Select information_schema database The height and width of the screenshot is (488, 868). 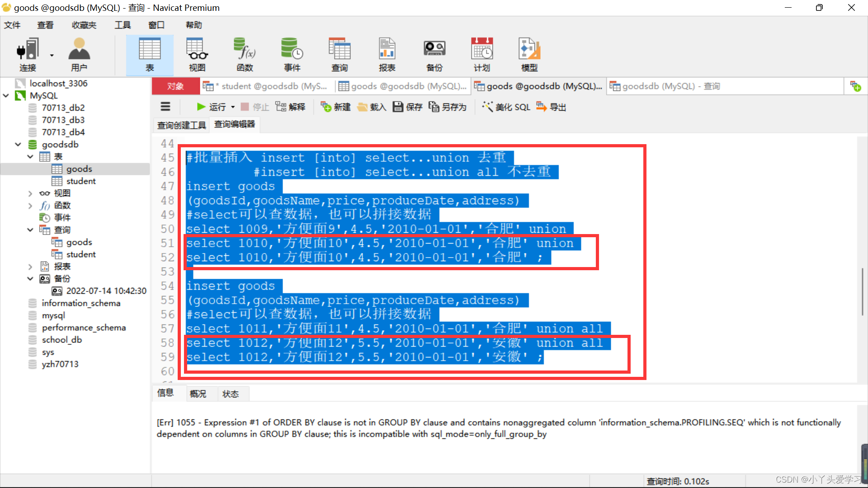click(x=80, y=303)
